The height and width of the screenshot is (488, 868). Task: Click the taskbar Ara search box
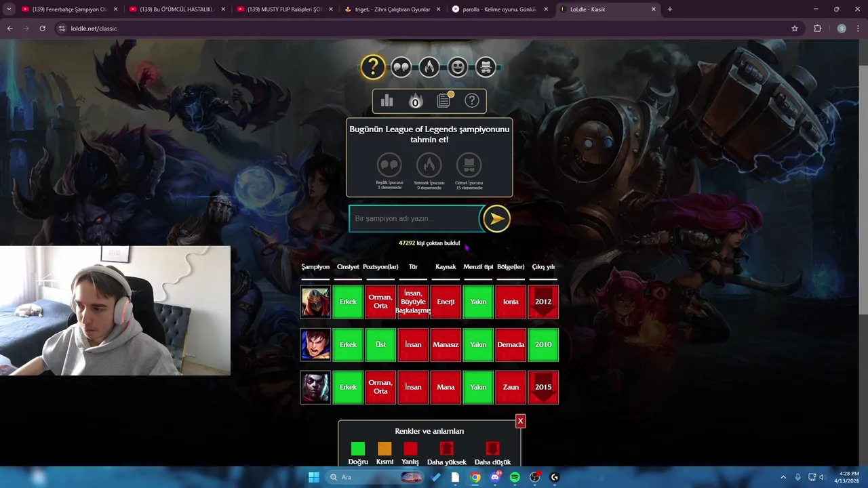tap(374, 477)
